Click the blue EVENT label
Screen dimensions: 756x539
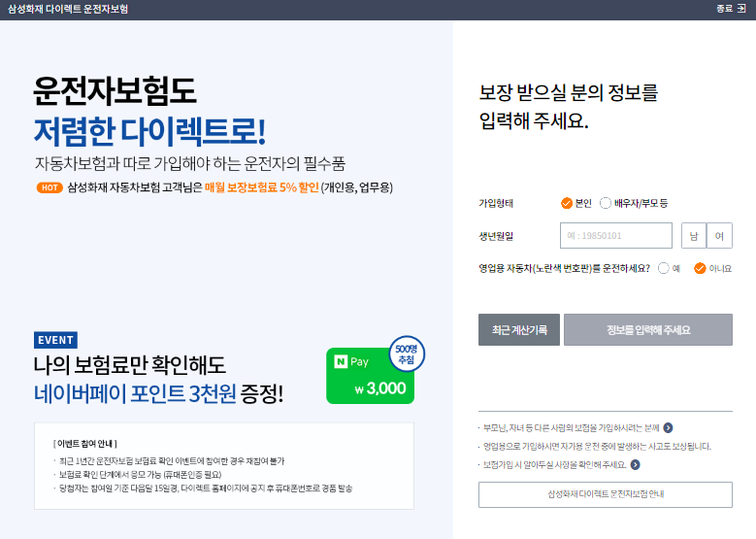[55, 340]
